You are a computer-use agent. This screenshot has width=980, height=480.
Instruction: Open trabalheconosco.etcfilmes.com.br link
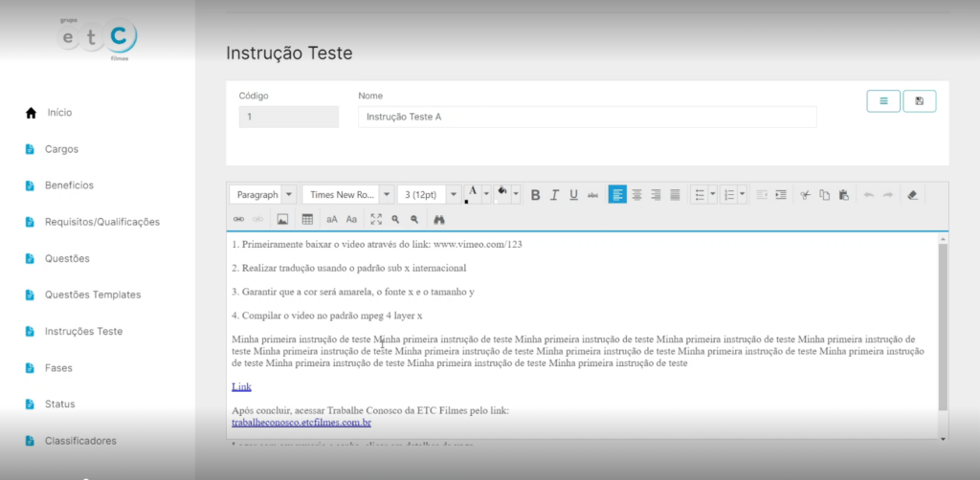click(301, 423)
